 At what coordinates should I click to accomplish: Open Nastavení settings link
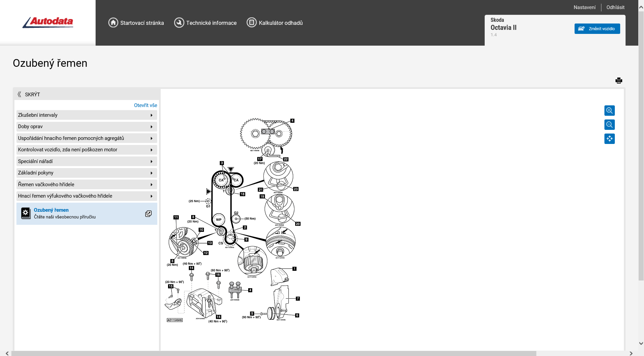[584, 7]
